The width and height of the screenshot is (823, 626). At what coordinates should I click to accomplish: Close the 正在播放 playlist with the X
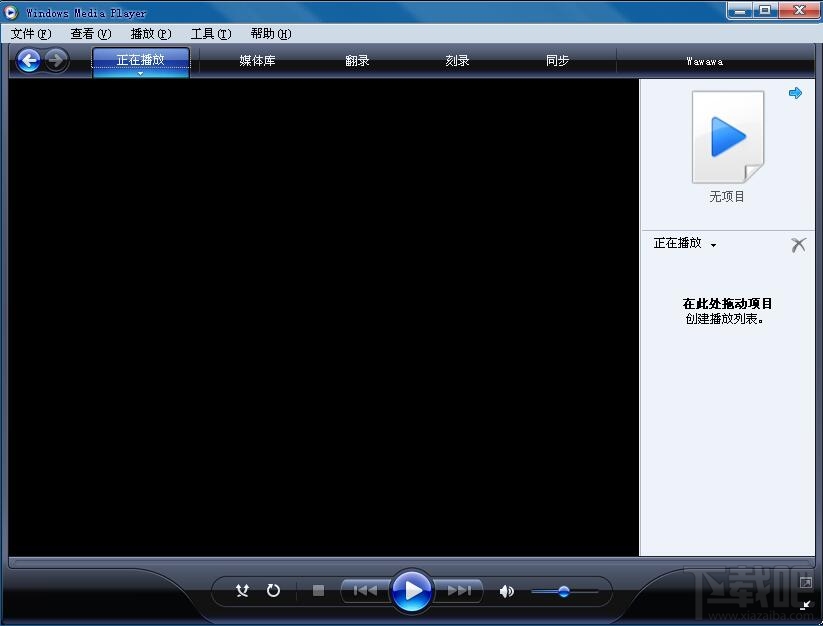[x=798, y=244]
